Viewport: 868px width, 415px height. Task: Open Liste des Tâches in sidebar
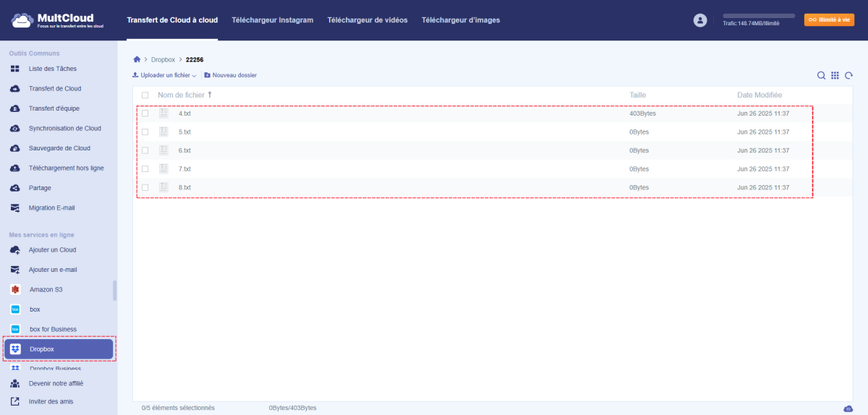pyautogui.click(x=52, y=69)
